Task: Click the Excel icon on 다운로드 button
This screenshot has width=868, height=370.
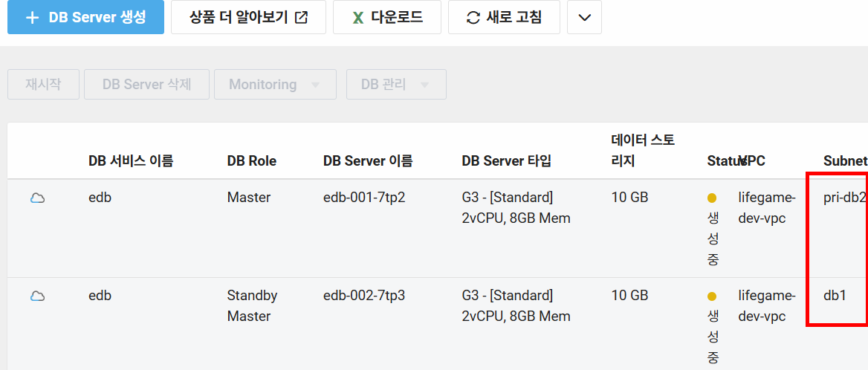Action: point(357,17)
